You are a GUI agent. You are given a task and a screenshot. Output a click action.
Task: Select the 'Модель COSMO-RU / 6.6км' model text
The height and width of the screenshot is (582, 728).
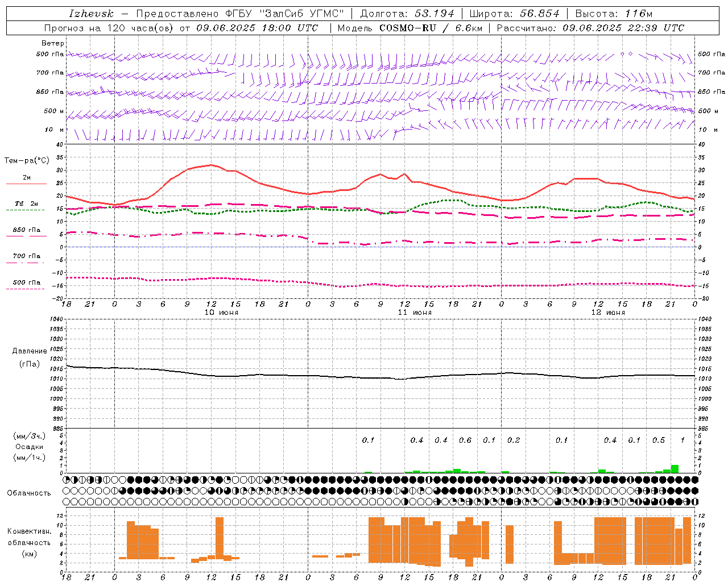[409, 28]
